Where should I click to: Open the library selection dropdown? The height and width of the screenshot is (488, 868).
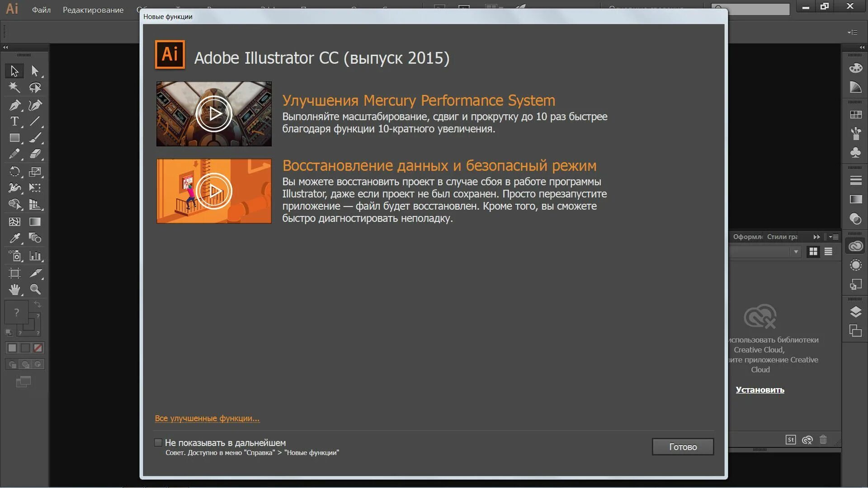(x=796, y=252)
